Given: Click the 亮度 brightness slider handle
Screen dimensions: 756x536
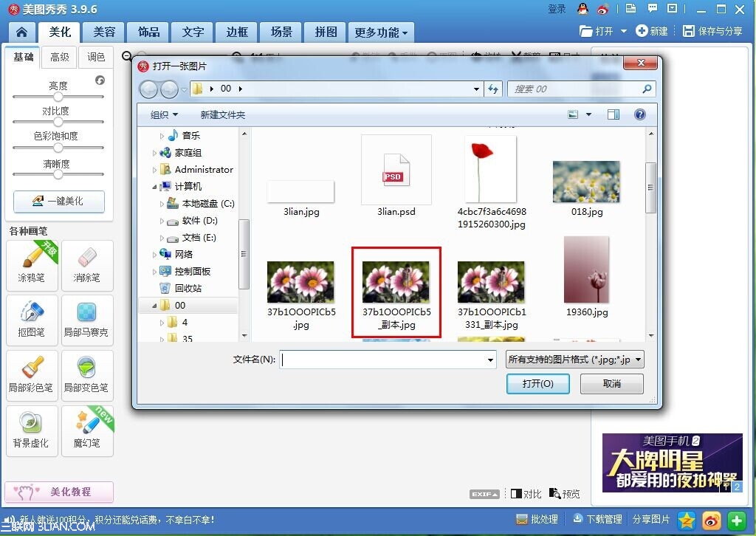Looking at the screenshot, I should point(58,97).
